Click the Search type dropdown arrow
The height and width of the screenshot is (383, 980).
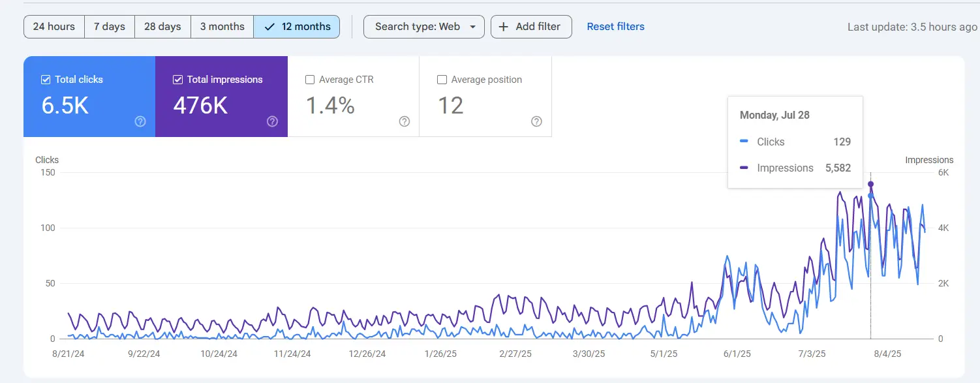tap(472, 27)
